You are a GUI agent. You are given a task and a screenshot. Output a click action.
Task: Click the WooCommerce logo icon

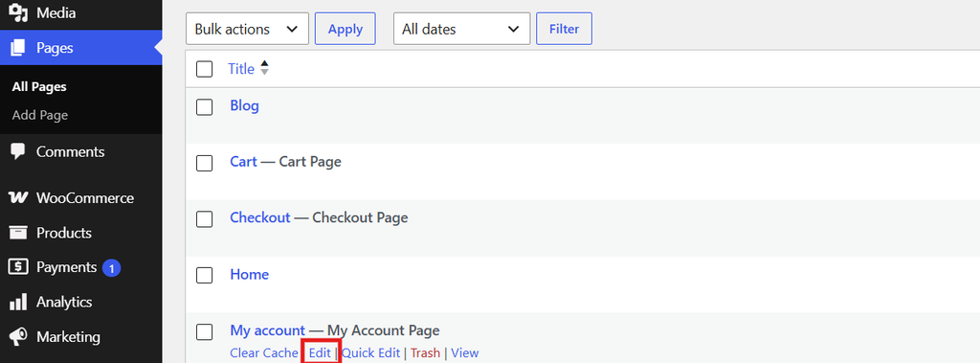(18, 197)
